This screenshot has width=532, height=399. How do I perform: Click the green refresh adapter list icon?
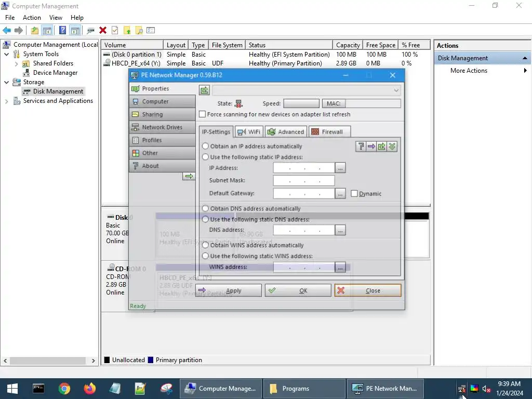205,90
